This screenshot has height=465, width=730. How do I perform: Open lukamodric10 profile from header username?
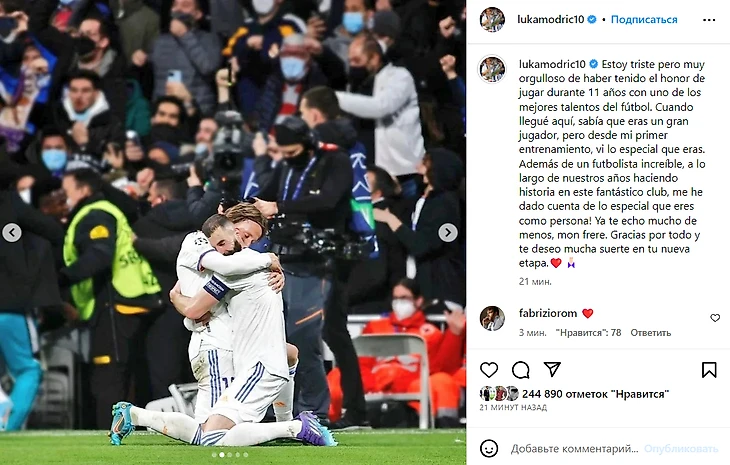pos(550,20)
